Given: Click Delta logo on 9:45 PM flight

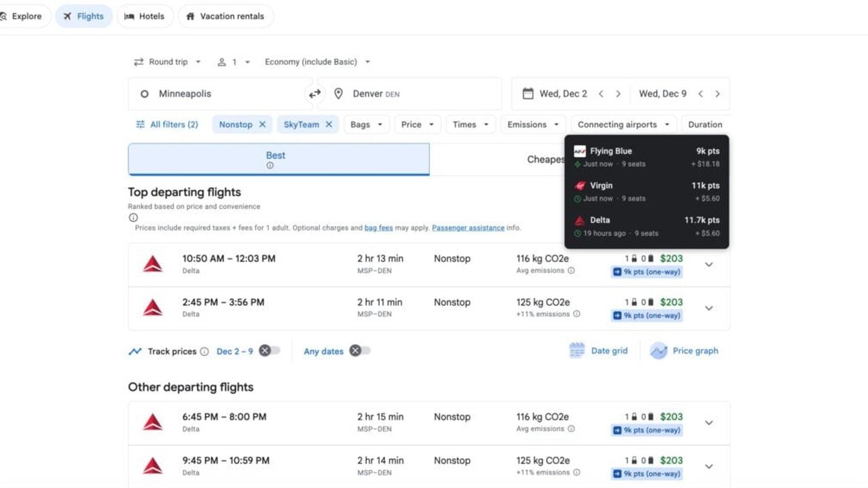Looking at the screenshot, I should tap(152, 466).
